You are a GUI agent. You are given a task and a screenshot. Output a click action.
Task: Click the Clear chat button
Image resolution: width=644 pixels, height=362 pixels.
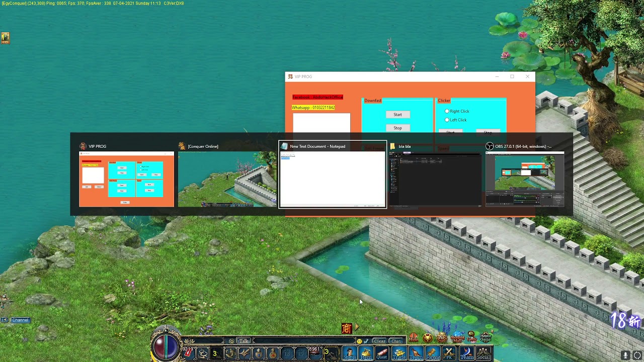pyautogui.click(x=379, y=341)
